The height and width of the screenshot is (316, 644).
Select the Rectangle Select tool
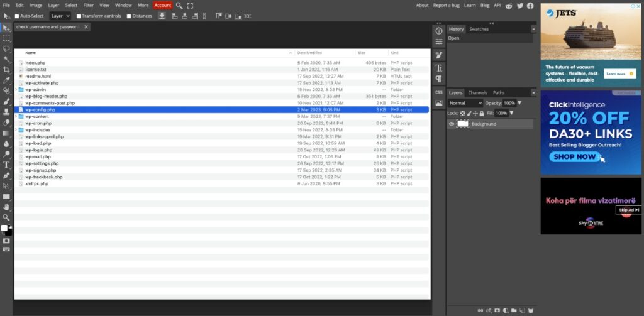coord(6,38)
